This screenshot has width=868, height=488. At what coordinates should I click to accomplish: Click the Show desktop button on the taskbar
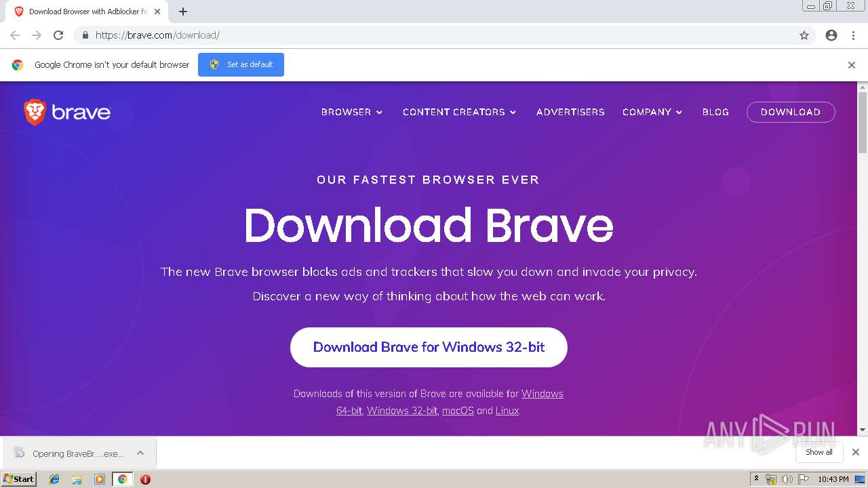[x=861, y=479]
